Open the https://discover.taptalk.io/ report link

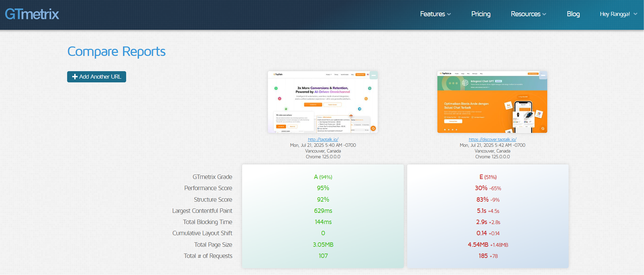pos(492,139)
